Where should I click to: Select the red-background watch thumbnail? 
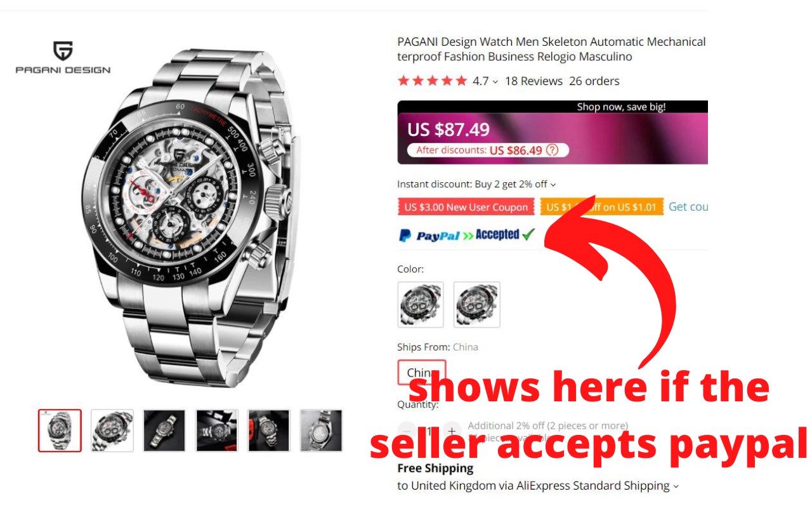[x=268, y=431]
